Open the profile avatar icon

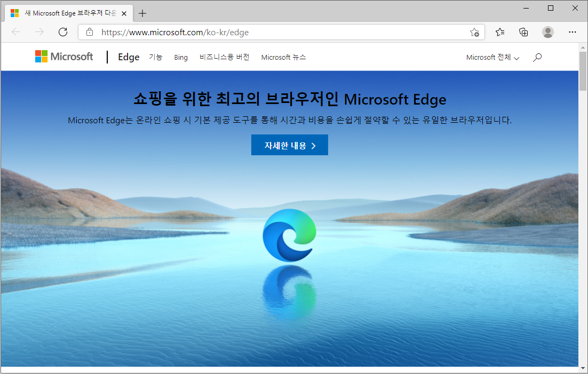pyautogui.click(x=548, y=32)
